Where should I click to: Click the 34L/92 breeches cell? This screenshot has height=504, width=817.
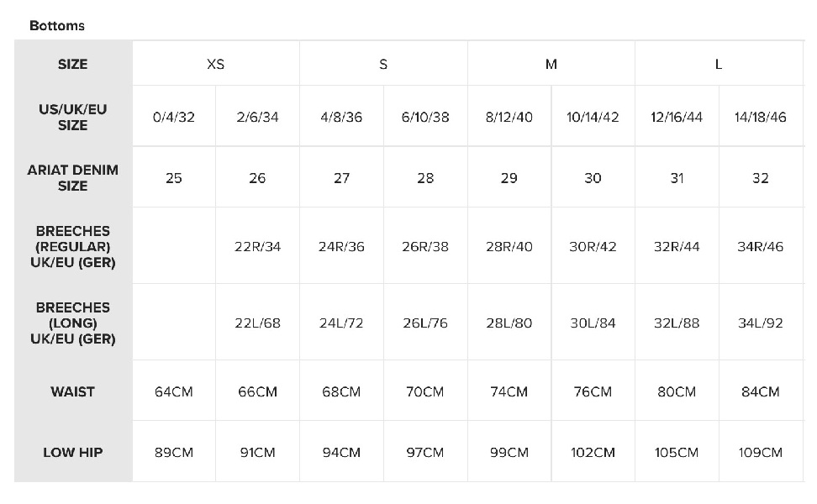[x=761, y=323]
